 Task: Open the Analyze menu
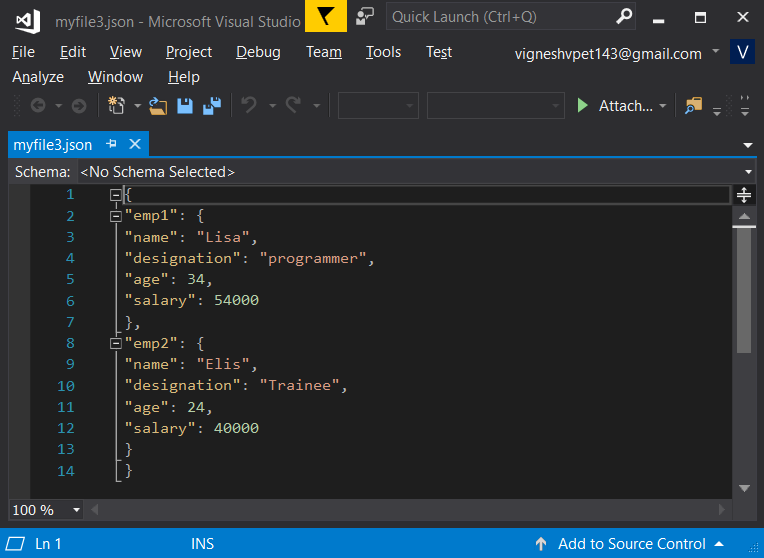click(38, 77)
